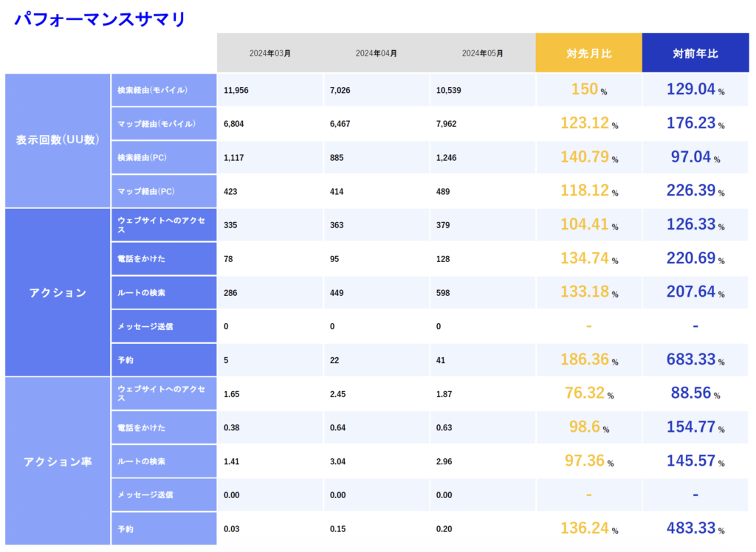Click the dark blue 対前年比 header
756x552 pixels.
tap(695, 53)
